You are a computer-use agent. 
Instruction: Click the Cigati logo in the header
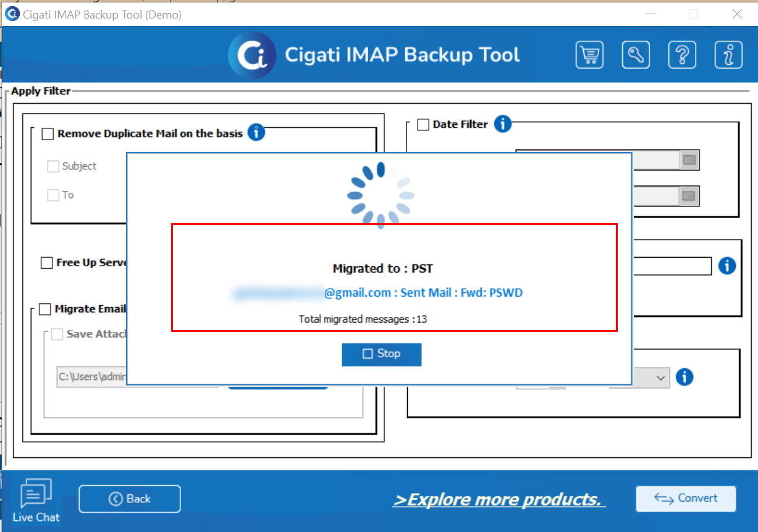click(x=251, y=56)
